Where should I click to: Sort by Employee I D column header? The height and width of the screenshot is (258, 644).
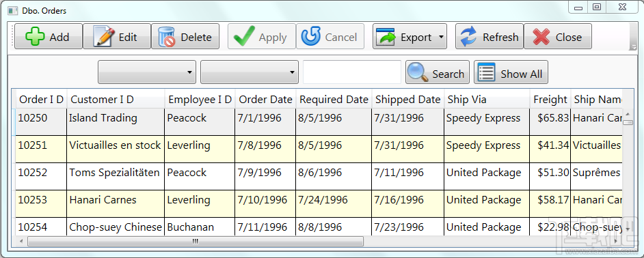pos(200,99)
